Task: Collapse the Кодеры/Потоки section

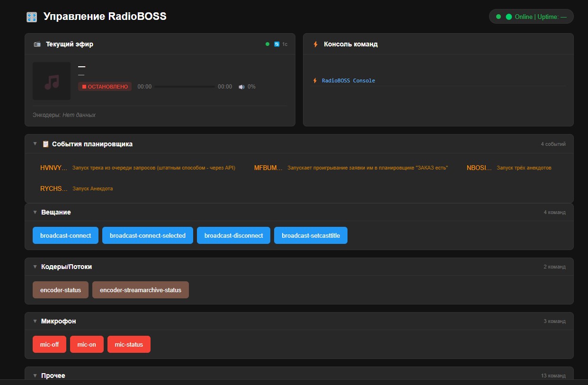Action: (x=35, y=267)
